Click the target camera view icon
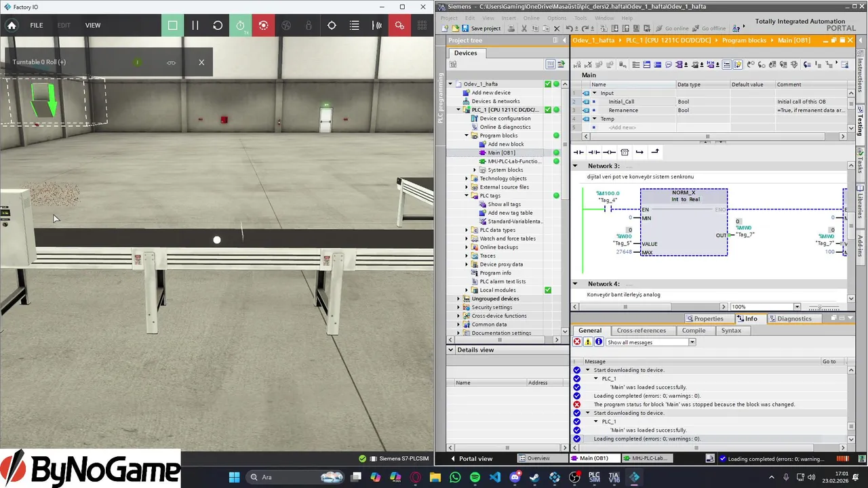This screenshot has width=868, height=488. 332,25
